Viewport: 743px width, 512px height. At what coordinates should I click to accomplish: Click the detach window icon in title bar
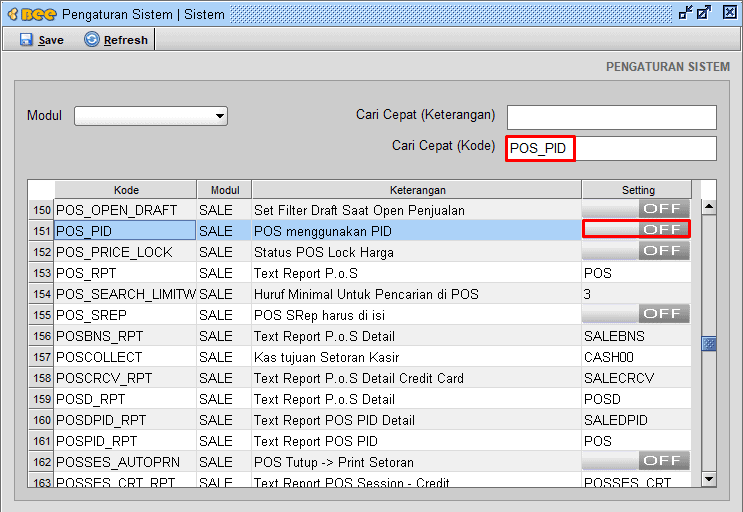point(704,13)
